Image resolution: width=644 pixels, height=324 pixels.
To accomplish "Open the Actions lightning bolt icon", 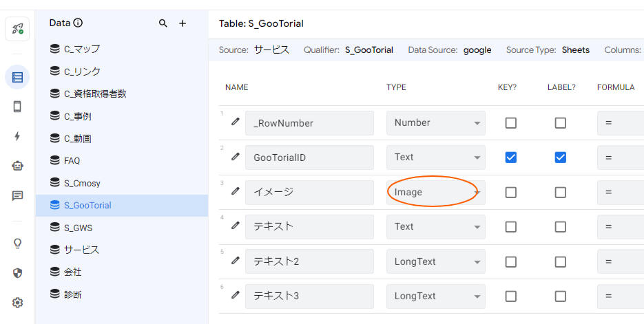I will [17, 136].
